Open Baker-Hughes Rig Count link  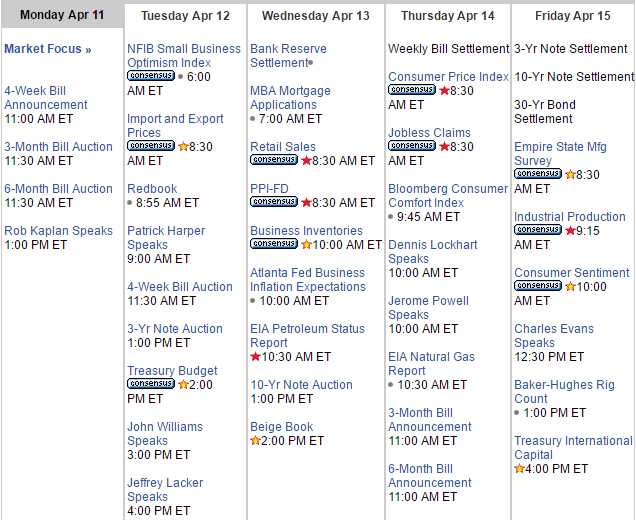coord(564,391)
